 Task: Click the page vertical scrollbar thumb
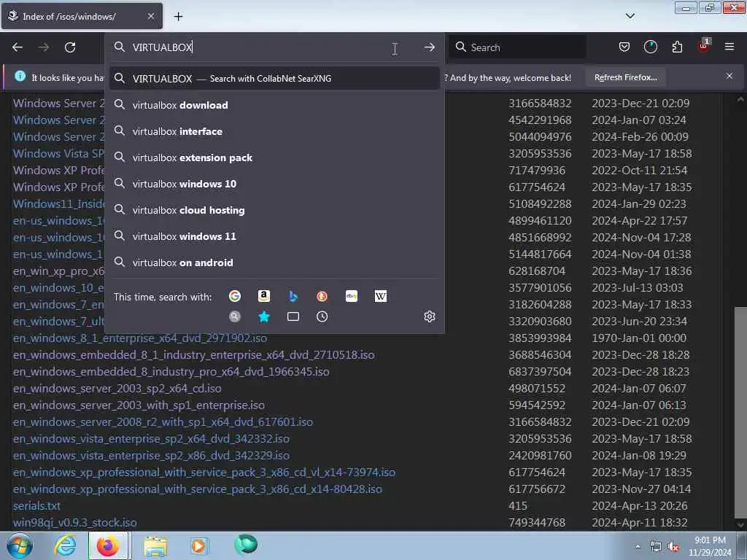click(x=740, y=413)
